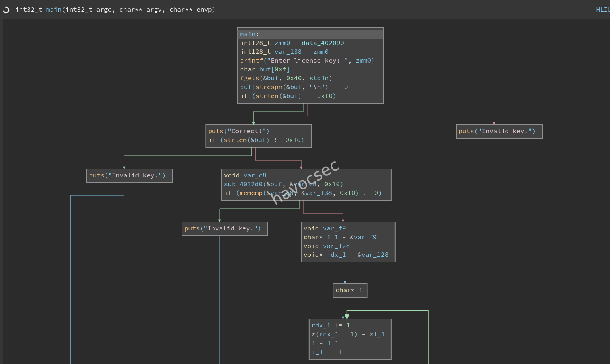This screenshot has height=364, width=610.
Task: Select the rdx_1 += 1 statement
Action: 331,325
